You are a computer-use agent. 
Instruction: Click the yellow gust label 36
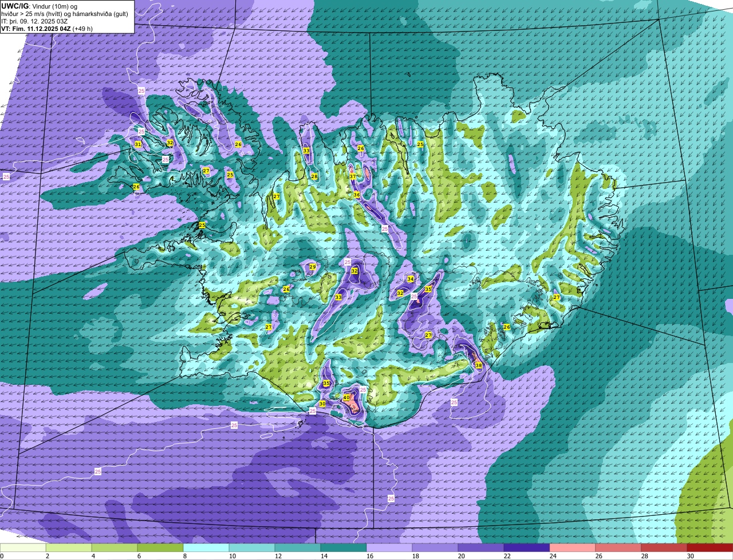[357, 195]
